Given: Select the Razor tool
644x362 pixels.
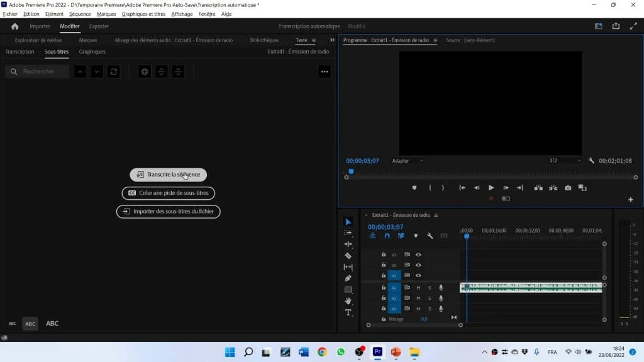Looking at the screenshot, I should 348,256.
